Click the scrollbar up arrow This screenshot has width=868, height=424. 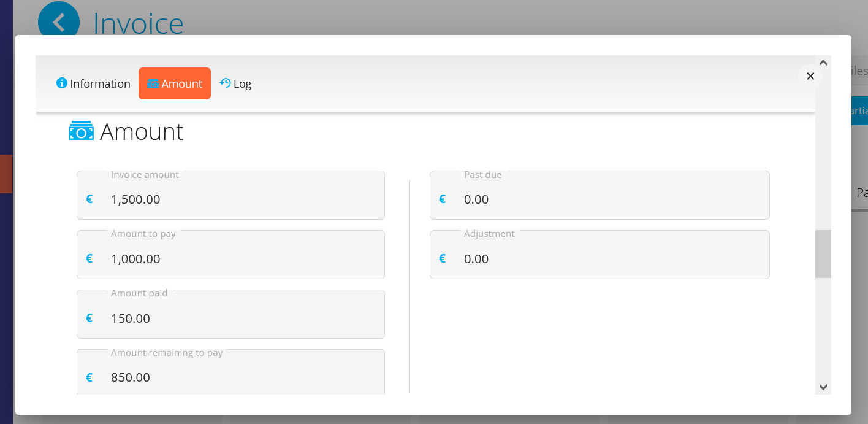point(823,63)
